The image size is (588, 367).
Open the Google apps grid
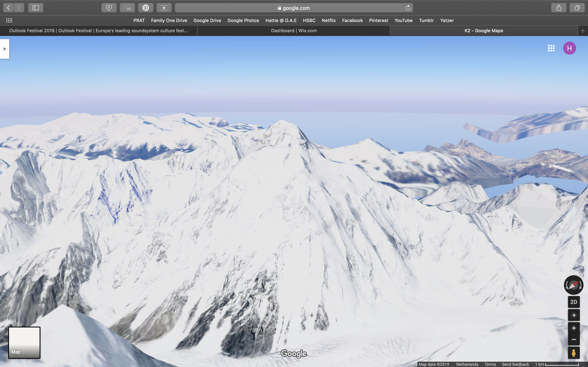pos(551,48)
